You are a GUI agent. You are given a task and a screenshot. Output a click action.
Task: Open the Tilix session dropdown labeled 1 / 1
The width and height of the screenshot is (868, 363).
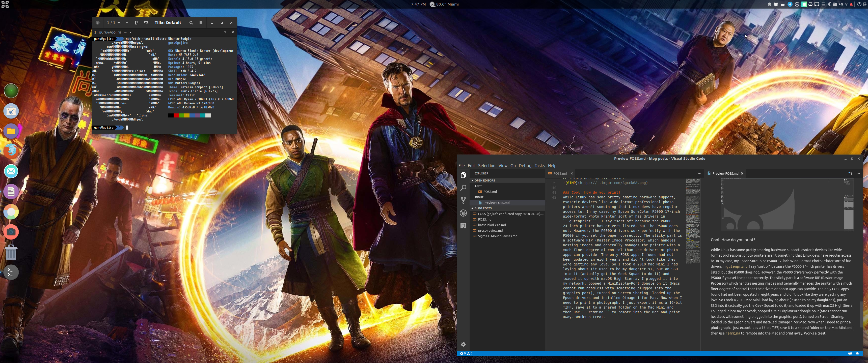[113, 22]
